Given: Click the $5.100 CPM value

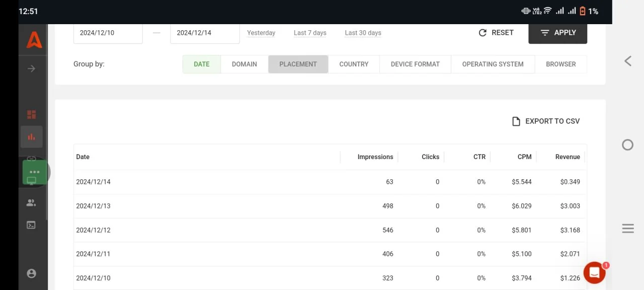Looking at the screenshot, I should (x=522, y=254).
